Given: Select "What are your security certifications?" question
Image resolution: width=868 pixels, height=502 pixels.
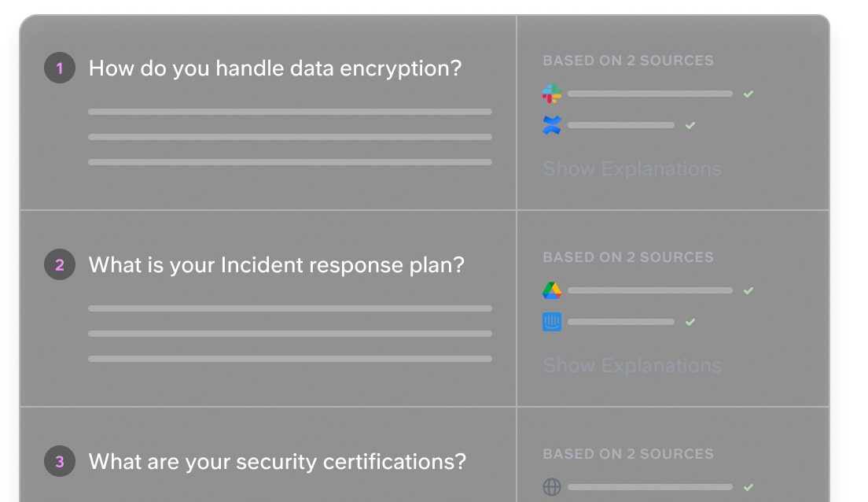Looking at the screenshot, I should (278, 462).
